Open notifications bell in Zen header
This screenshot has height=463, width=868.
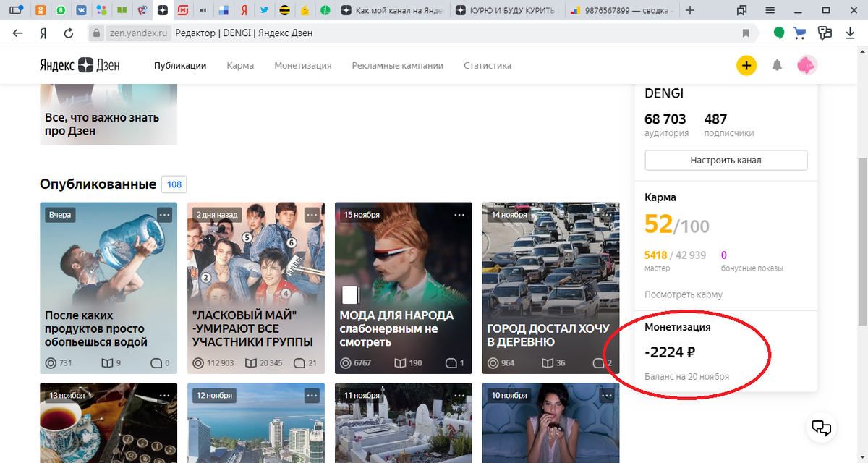[777, 65]
